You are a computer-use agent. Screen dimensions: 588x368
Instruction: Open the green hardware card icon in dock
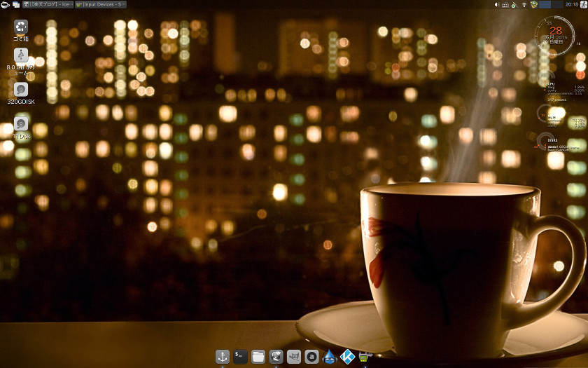pos(365,357)
